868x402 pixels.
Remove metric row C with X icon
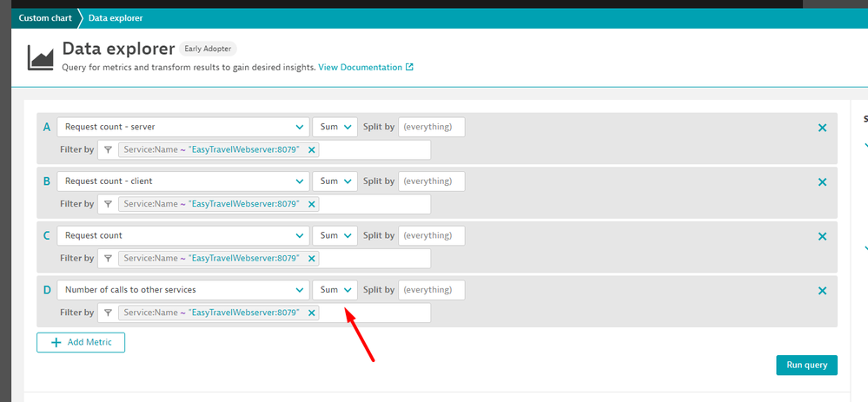(822, 236)
